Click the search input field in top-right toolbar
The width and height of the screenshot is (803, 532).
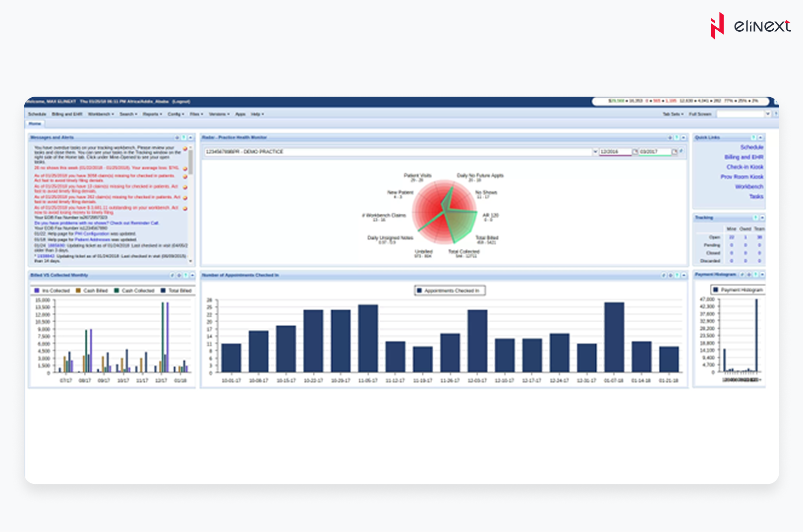coord(740,114)
